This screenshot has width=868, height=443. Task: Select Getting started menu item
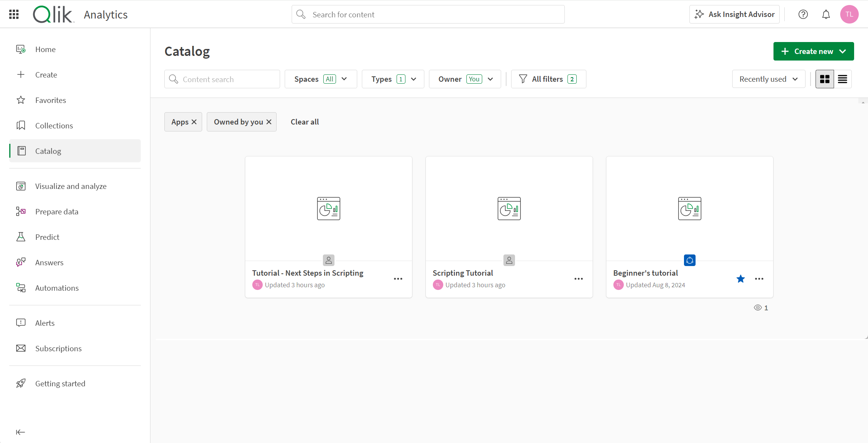tap(60, 384)
